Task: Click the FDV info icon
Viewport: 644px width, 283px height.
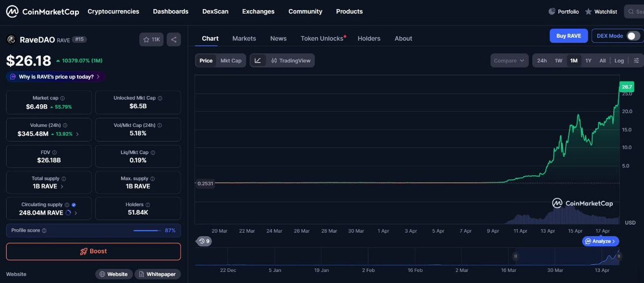Action: [x=55, y=153]
